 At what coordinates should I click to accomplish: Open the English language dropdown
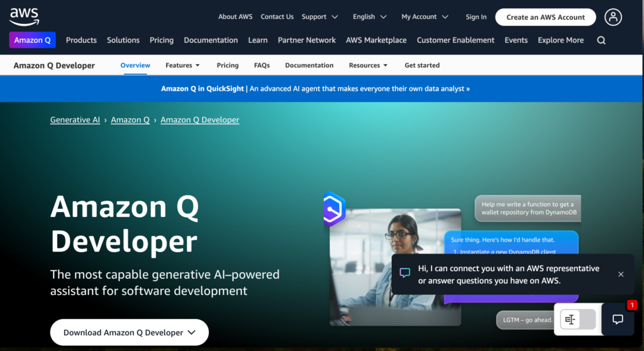[x=369, y=17]
